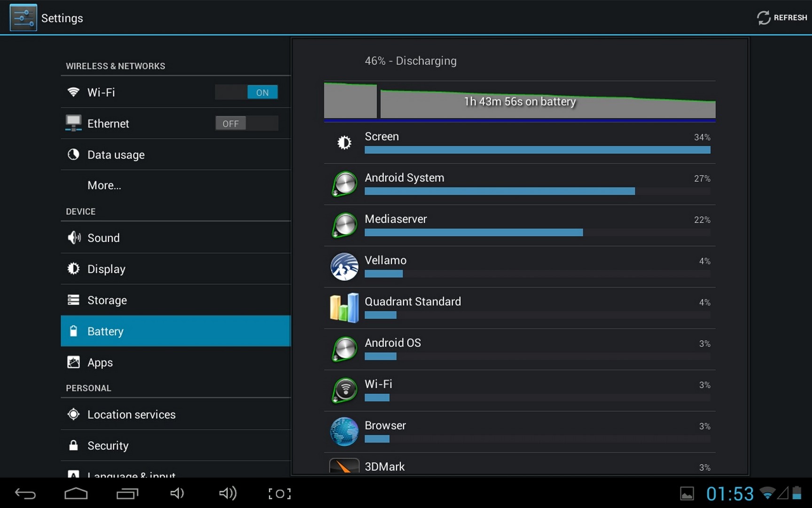Tap the Wi-Fi signal icon in sidebar
The height and width of the screenshot is (508, 812).
click(73, 92)
